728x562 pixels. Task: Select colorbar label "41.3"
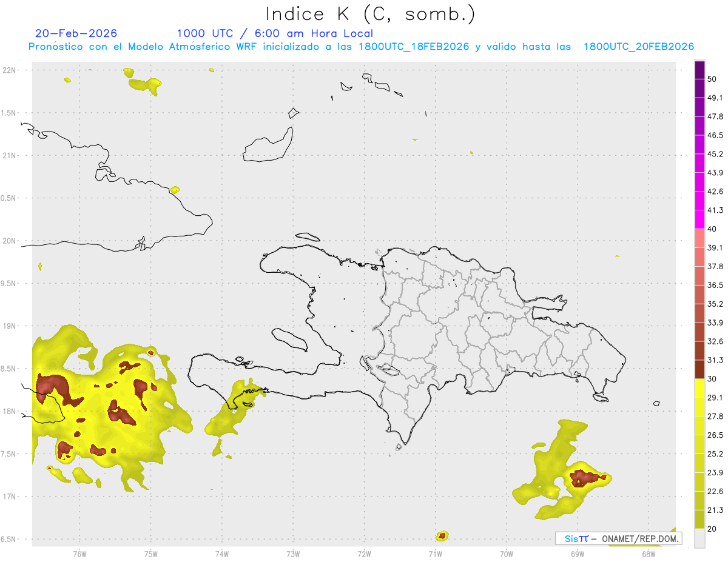715,210
